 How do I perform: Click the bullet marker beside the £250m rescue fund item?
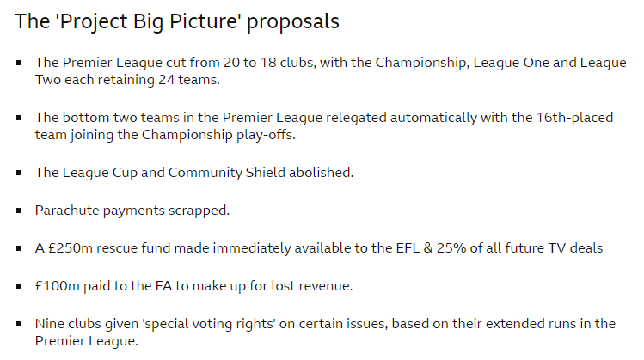pos(18,247)
